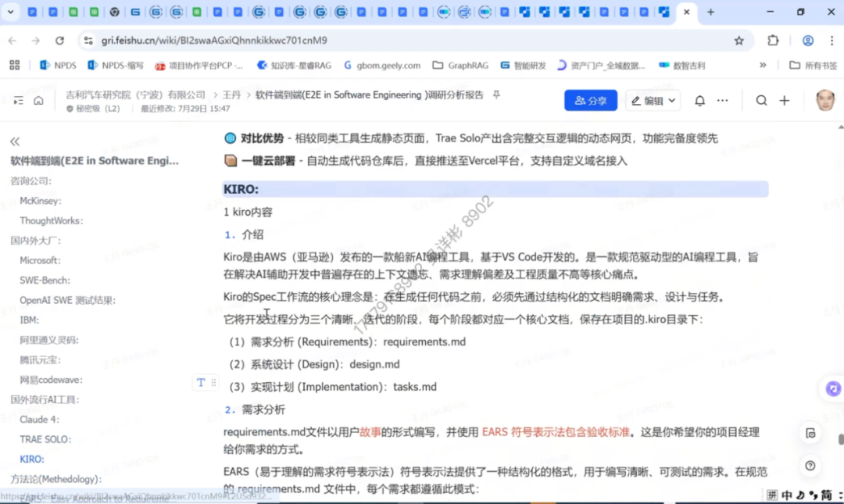
Task: Click the blue 分享 share button
Action: (x=591, y=101)
